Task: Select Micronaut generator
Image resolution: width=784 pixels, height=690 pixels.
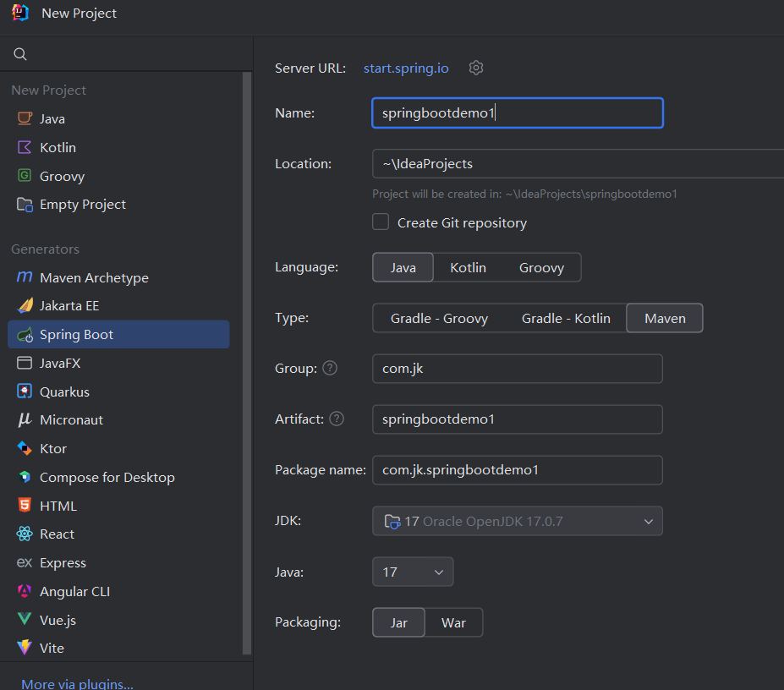Action: [x=118, y=419]
